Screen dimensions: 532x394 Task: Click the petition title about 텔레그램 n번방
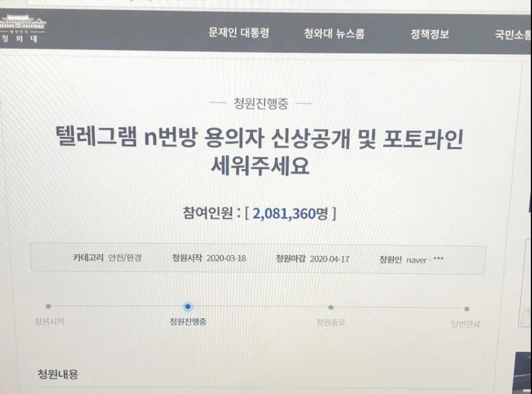point(260,151)
